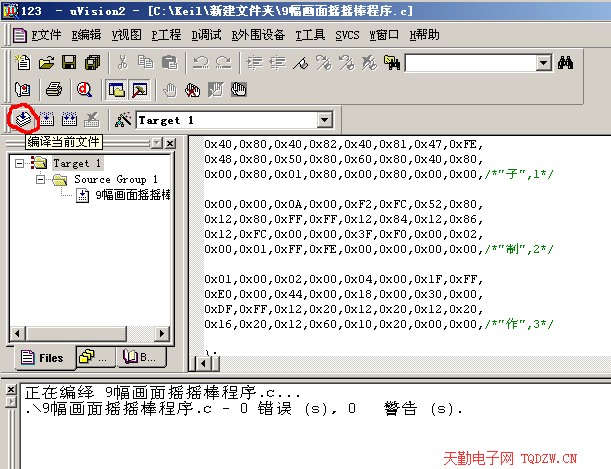Click the docking button on the project panel
This screenshot has height=469, width=611.
point(157,144)
